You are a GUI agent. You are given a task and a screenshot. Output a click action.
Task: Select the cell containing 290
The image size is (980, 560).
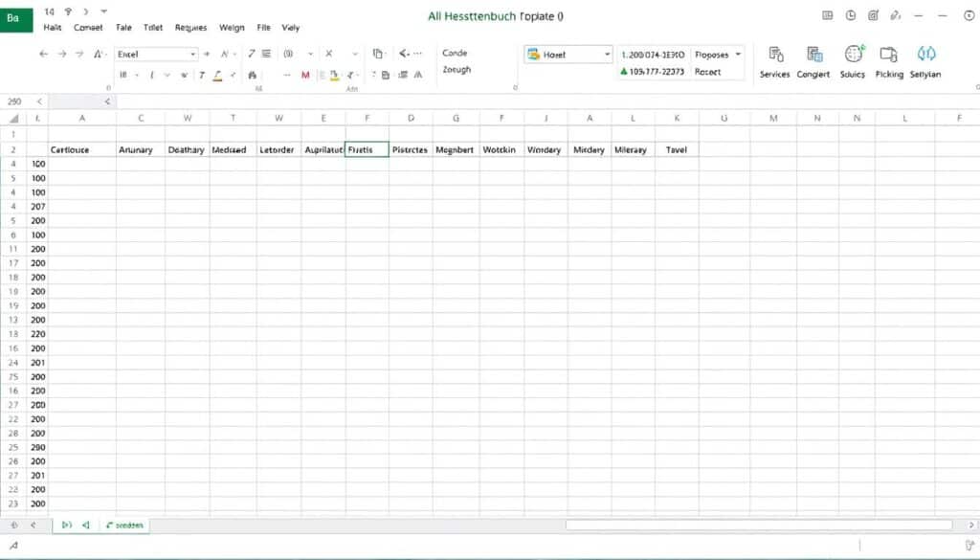point(38,447)
